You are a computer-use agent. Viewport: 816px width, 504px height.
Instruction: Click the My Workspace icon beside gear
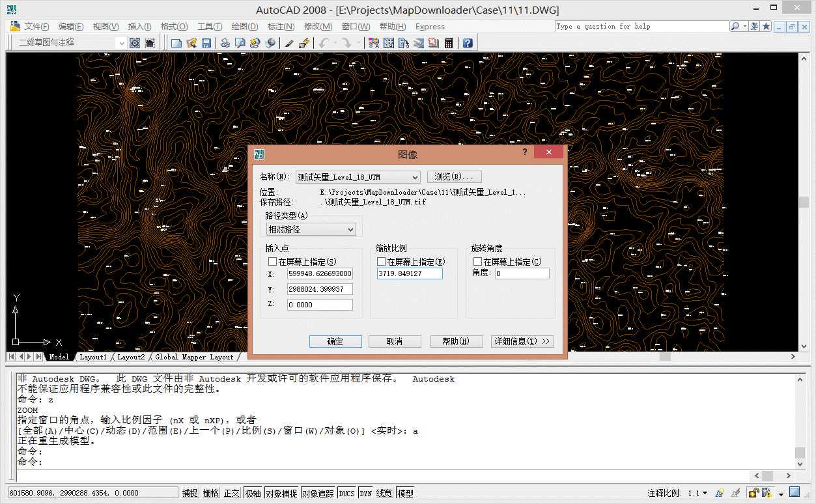click(x=150, y=43)
